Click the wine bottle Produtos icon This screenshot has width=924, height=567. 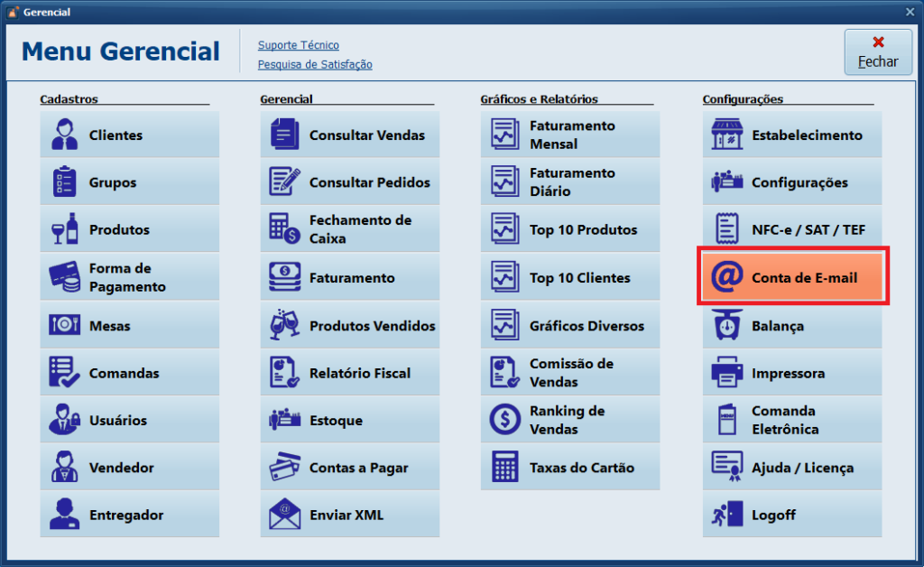64,229
